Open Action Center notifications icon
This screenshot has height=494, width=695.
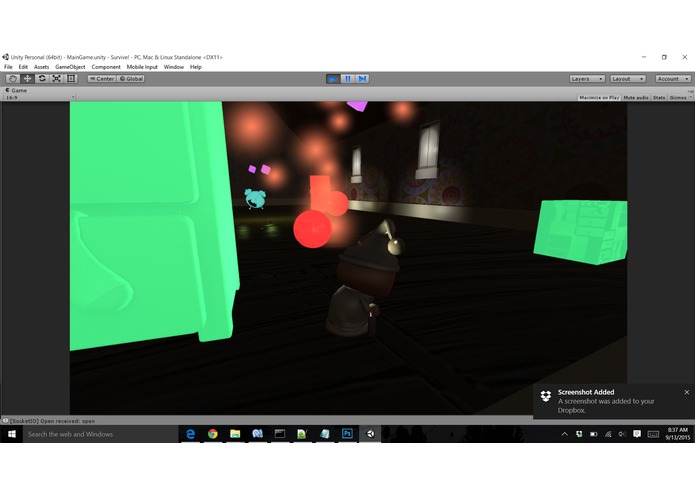pyautogui.click(x=637, y=434)
